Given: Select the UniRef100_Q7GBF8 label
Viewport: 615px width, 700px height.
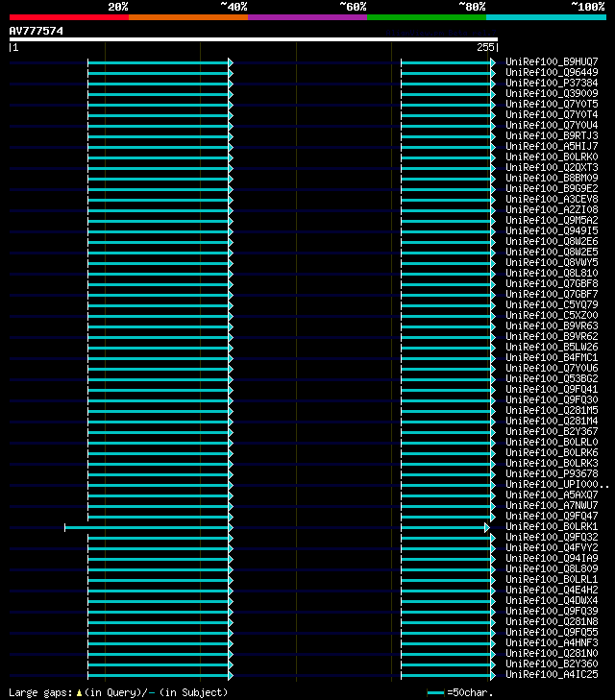Looking at the screenshot, I should [552, 283].
